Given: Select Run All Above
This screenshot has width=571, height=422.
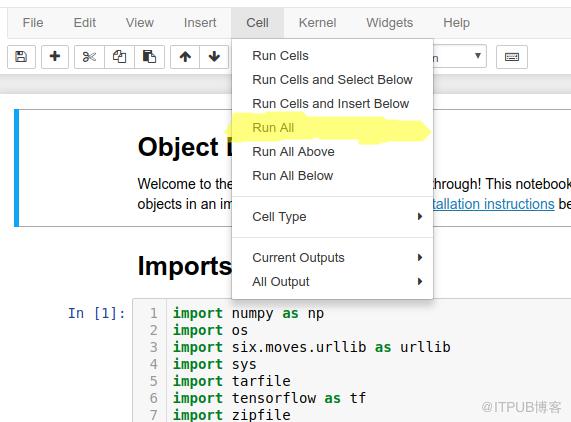Looking at the screenshot, I should pos(332,152).
